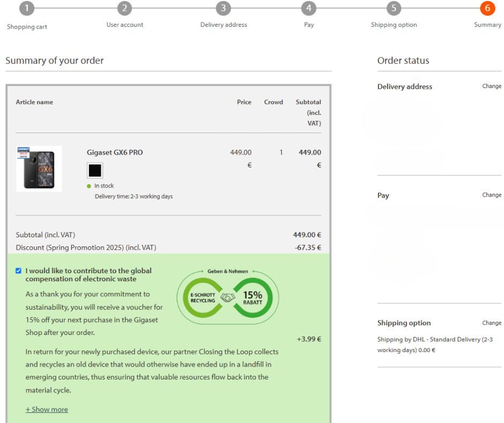Go to step 3 Delivery address circle
504x423 pixels.
pyautogui.click(x=224, y=8)
